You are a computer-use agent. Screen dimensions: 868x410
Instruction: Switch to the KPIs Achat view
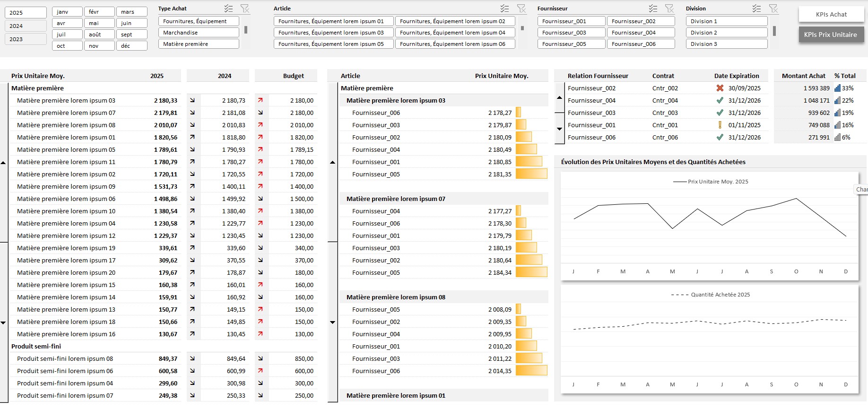[831, 15]
